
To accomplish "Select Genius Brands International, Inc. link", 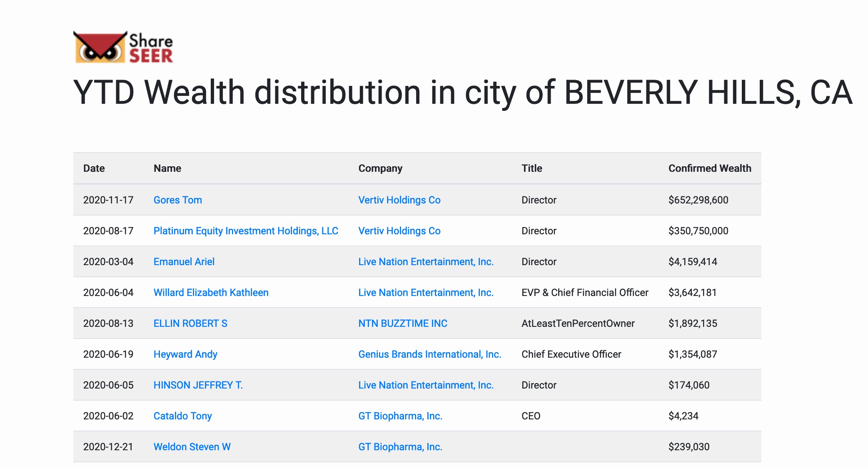I will [430, 354].
